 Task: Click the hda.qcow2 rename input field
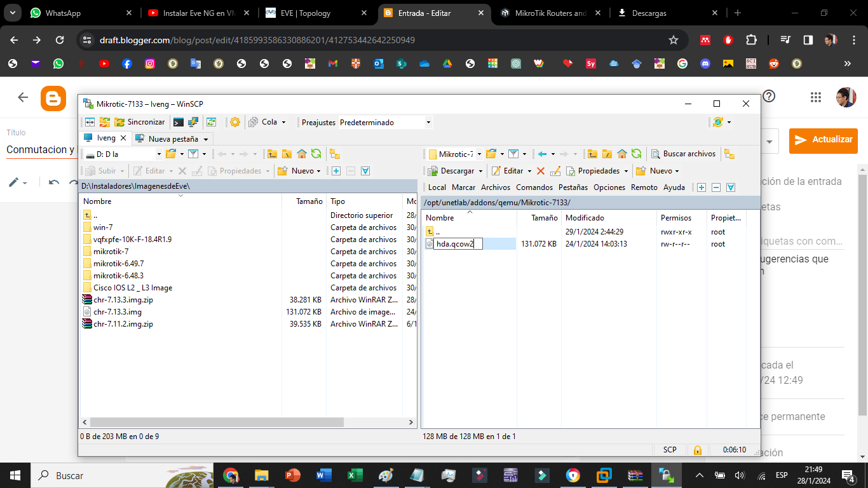pos(458,244)
